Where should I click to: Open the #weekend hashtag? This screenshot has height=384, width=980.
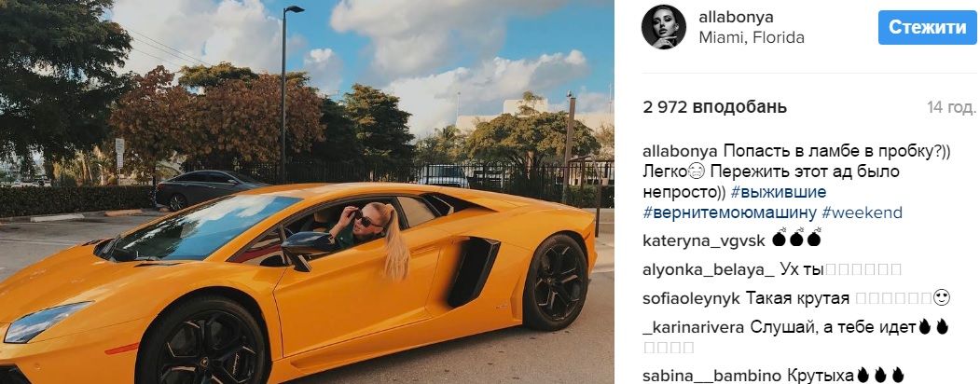[x=862, y=213]
